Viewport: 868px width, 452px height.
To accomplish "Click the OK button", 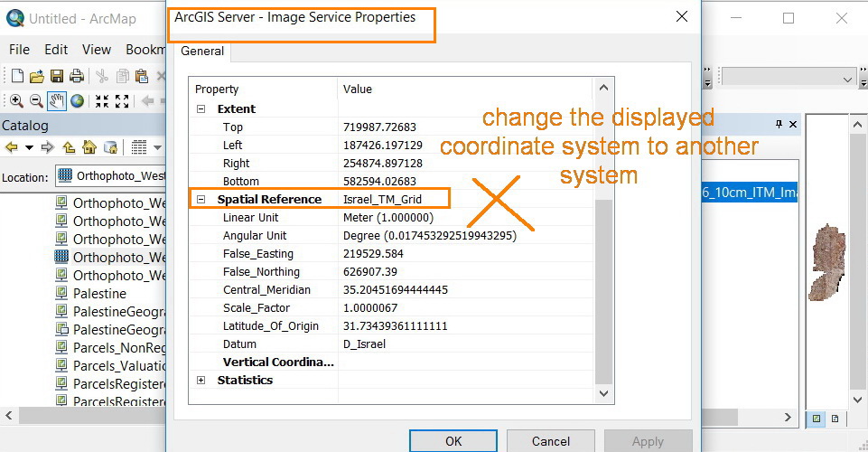I will (x=453, y=441).
